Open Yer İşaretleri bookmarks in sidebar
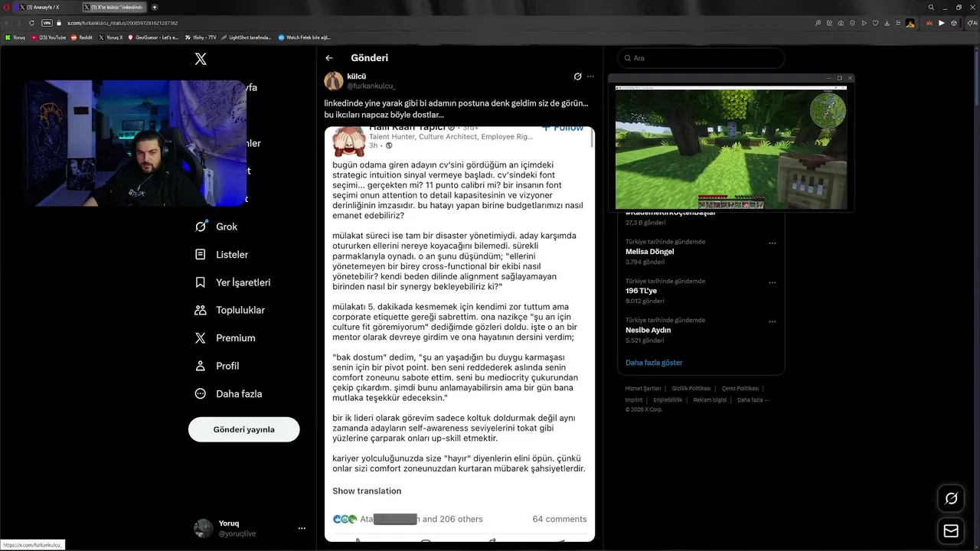 coord(232,282)
